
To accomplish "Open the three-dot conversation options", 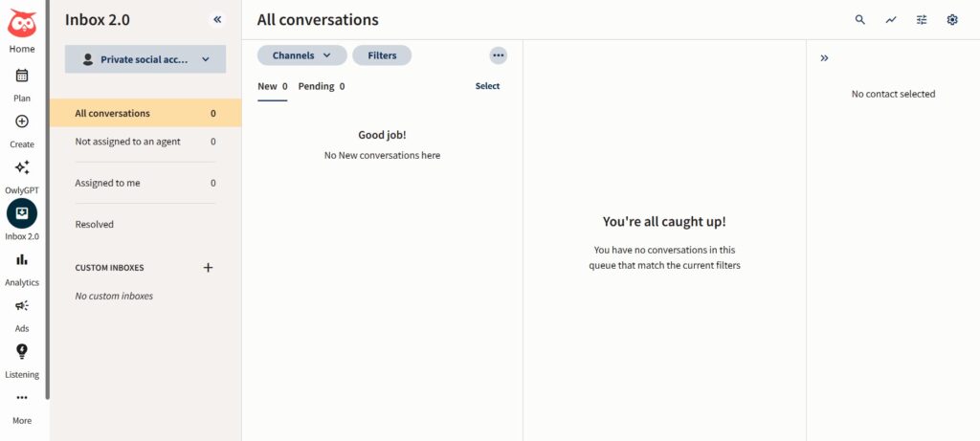I will coord(498,55).
